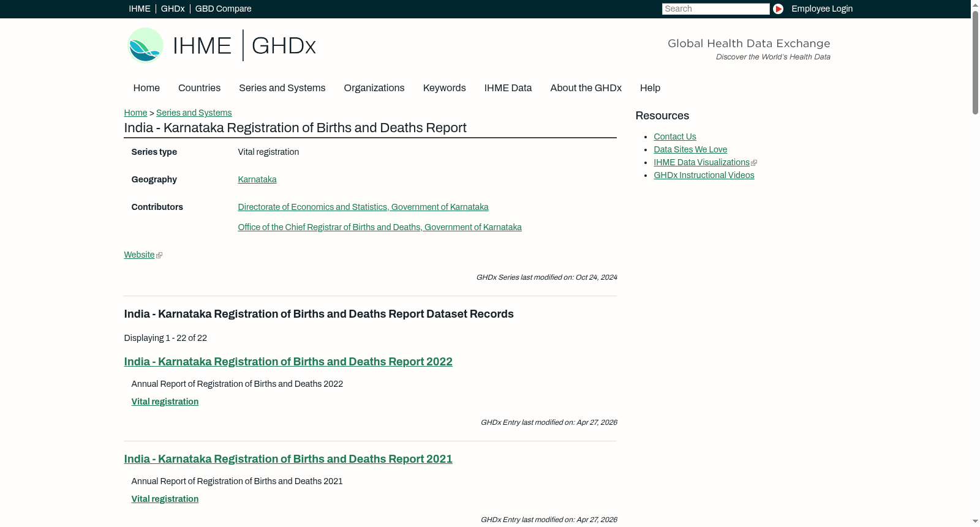Click the IHME GHDx logo
The image size is (980, 527).
[222, 45]
